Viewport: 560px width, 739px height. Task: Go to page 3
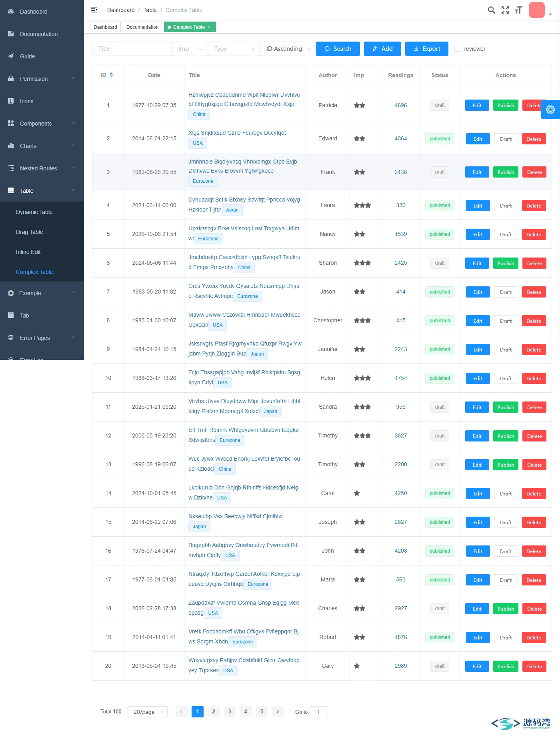point(230,712)
